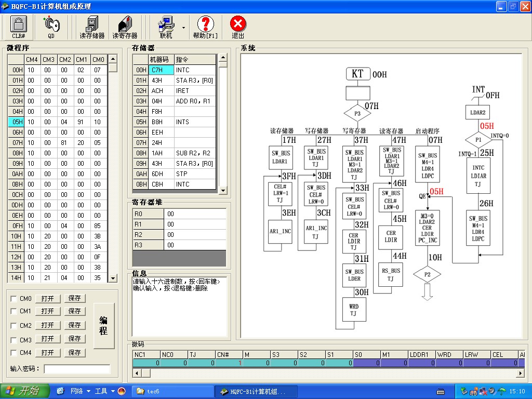Expand the dropdown arrow beside online icon

(183, 28)
